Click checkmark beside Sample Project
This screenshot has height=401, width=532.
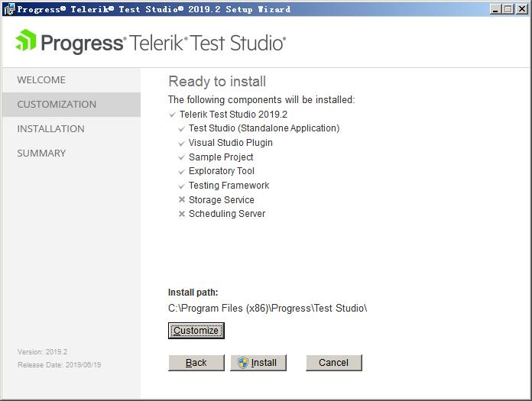tap(181, 157)
